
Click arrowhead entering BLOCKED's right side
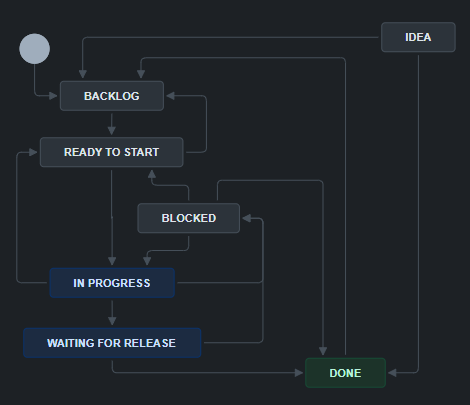pos(247,218)
